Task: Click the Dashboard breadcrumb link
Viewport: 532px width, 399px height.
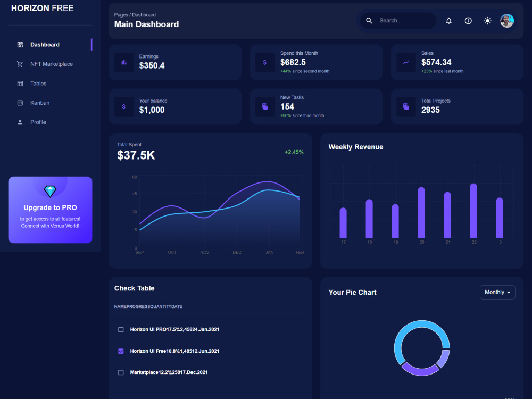Action: click(144, 15)
